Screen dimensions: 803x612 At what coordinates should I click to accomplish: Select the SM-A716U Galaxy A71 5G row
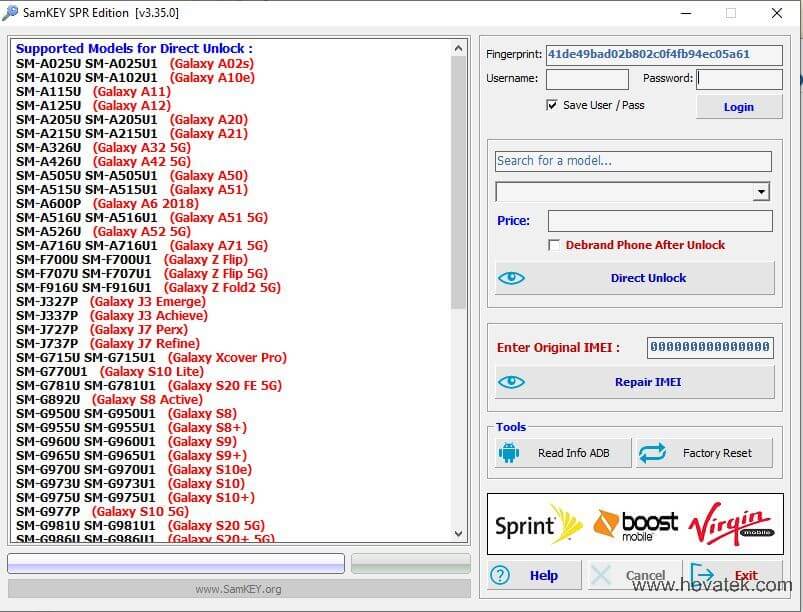[x=142, y=245]
